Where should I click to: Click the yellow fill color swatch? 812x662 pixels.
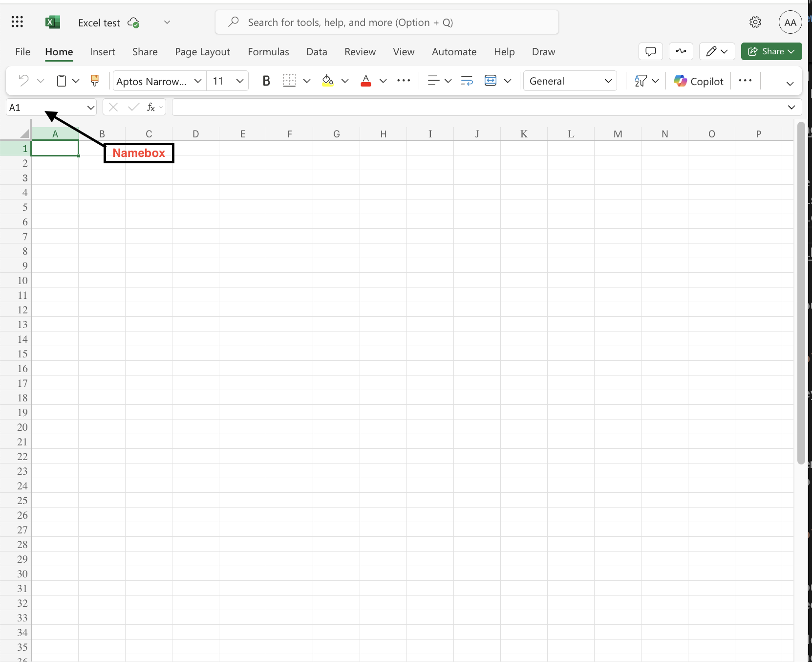coord(327,81)
